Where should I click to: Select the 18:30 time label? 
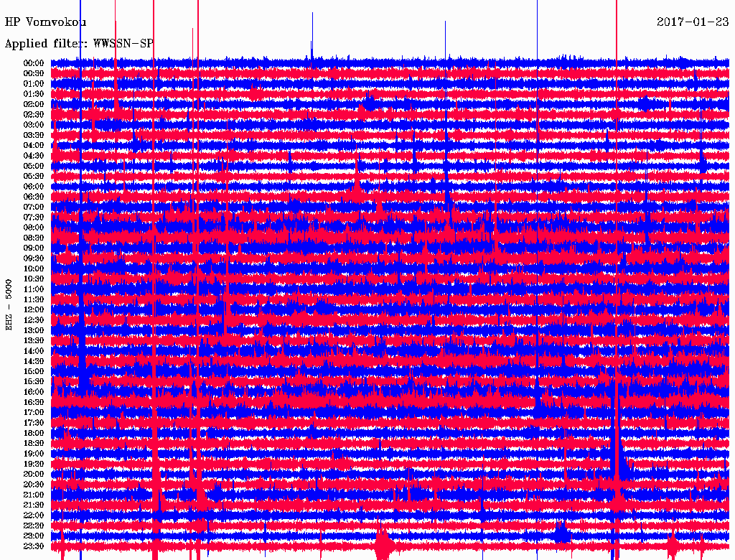point(34,443)
